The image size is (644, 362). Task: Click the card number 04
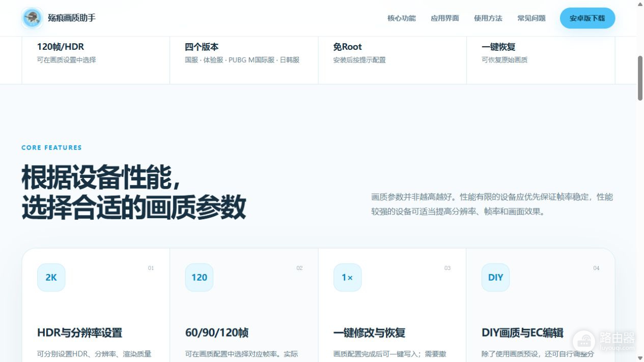coord(596,268)
